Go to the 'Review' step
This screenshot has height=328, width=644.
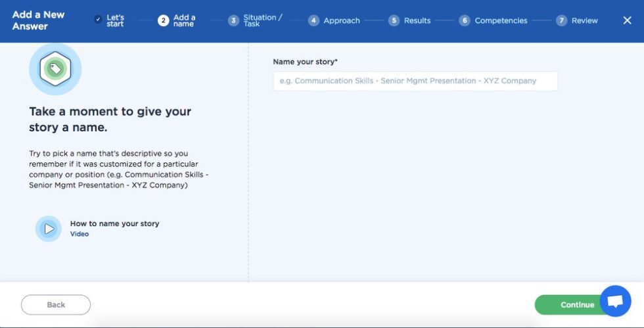click(584, 20)
